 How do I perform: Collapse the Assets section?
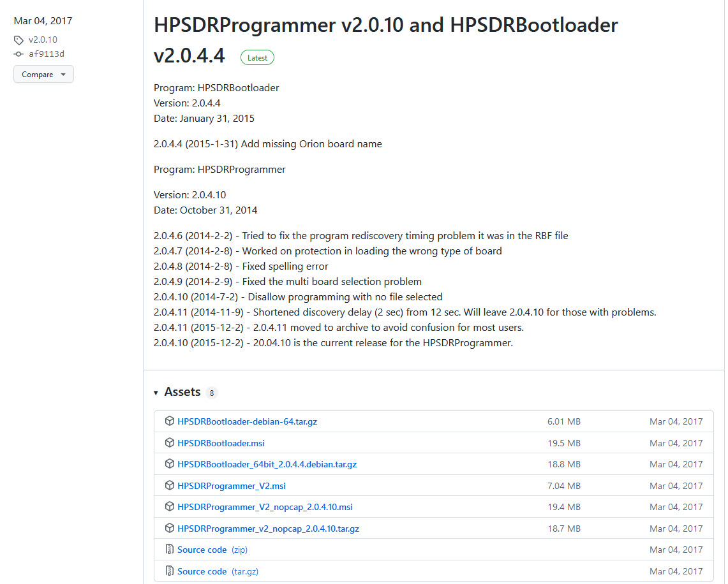(x=156, y=393)
